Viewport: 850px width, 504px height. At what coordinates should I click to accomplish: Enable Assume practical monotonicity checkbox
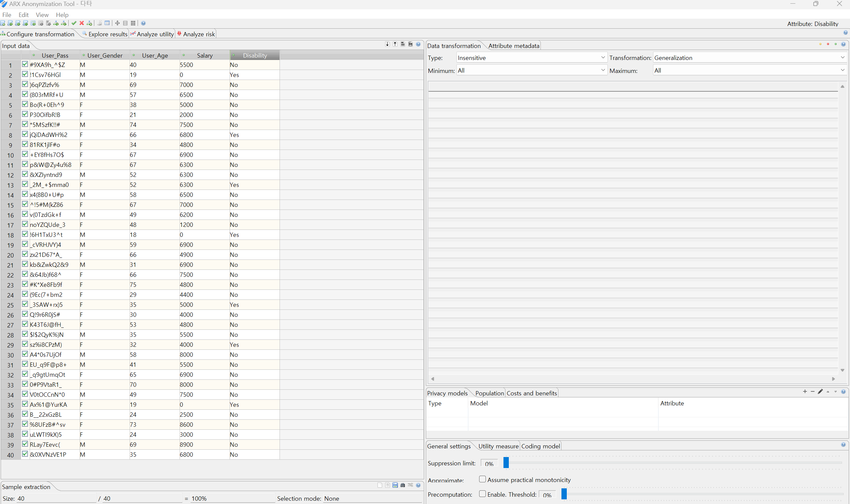click(x=482, y=479)
